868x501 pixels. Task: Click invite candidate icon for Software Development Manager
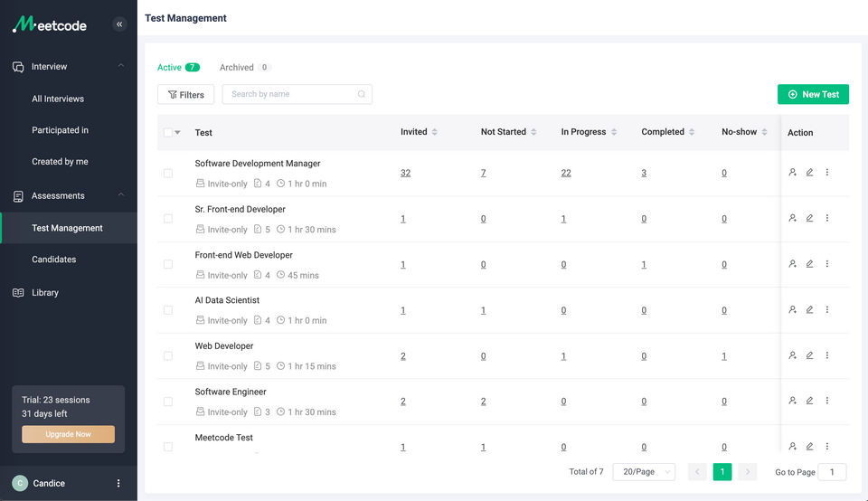click(792, 172)
